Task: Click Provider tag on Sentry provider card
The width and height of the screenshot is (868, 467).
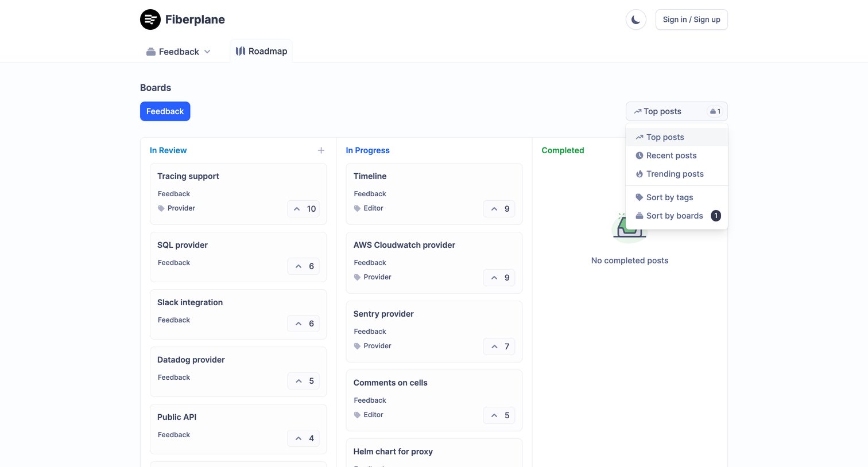Action: (x=373, y=346)
